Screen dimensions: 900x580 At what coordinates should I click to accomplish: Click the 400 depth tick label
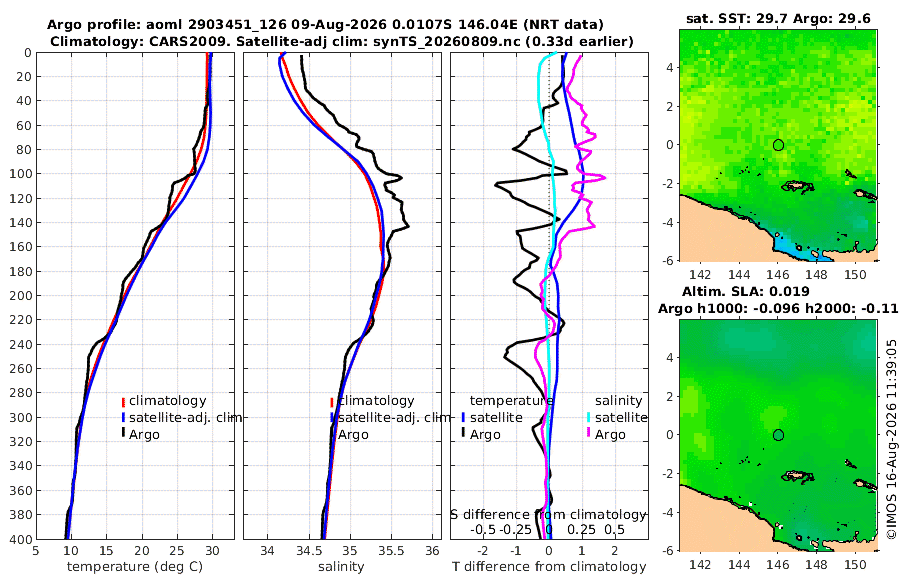point(21,539)
